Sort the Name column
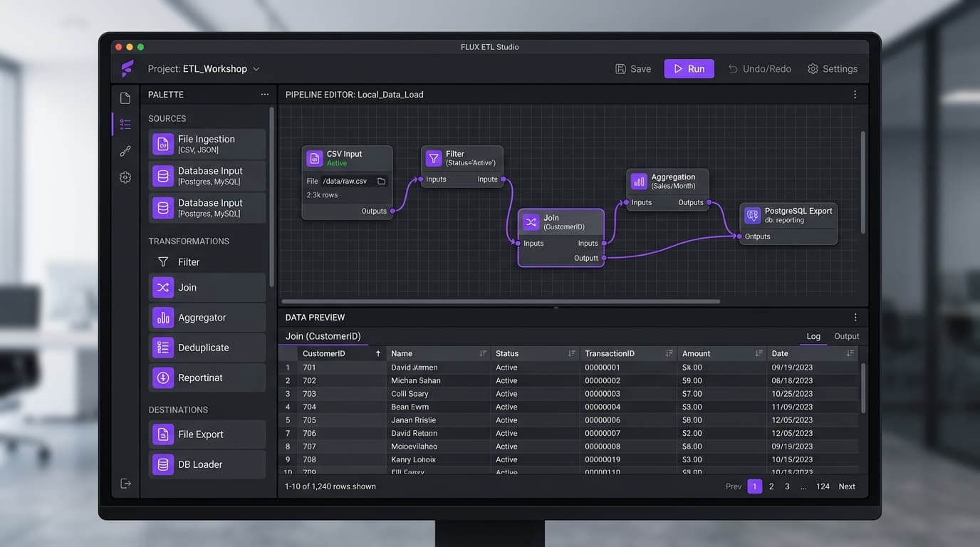This screenshot has width=980, height=547. point(483,353)
